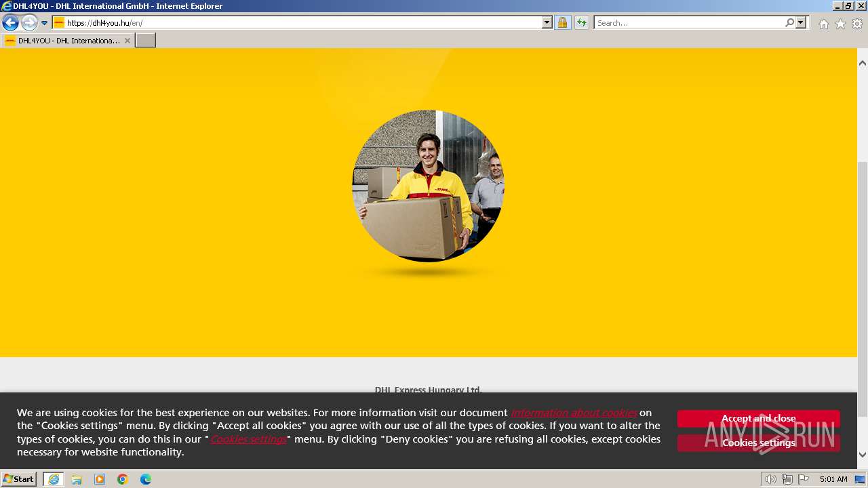The height and width of the screenshot is (488, 868).
Task: Click the Cookies settings button
Action: [x=758, y=443]
